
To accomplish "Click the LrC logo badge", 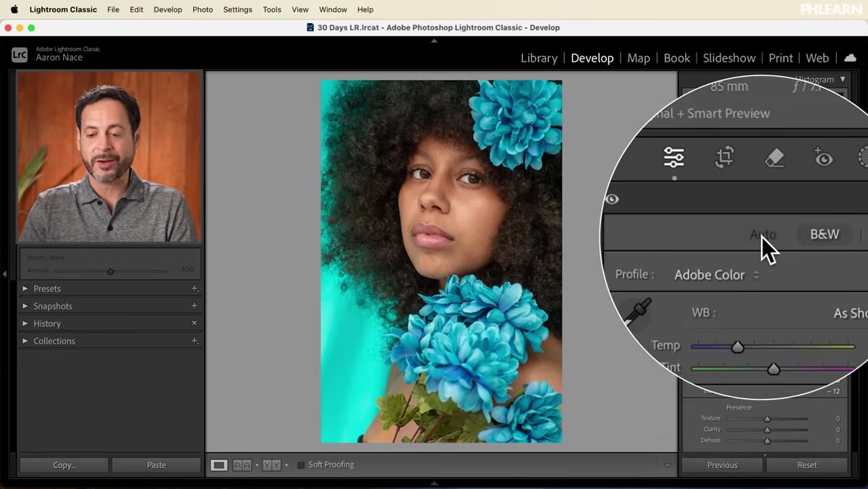I will click(x=20, y=54).
